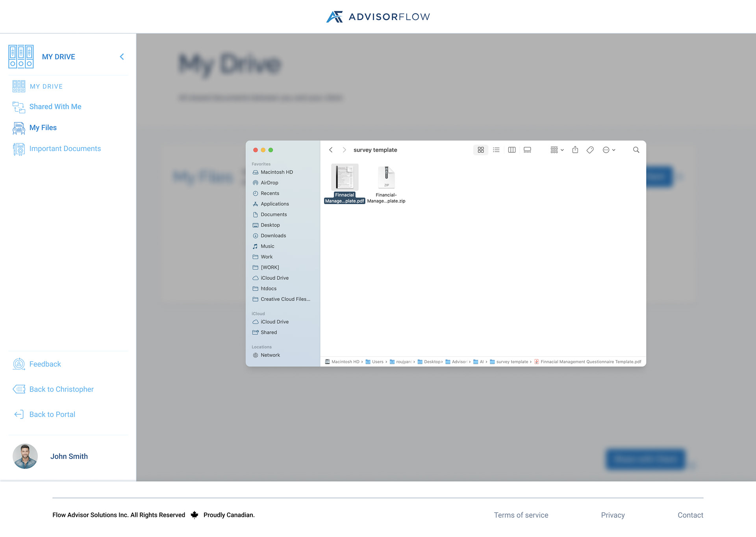Open the Finder search magnifier
The image size is (756, 537).
coord(636,150)
